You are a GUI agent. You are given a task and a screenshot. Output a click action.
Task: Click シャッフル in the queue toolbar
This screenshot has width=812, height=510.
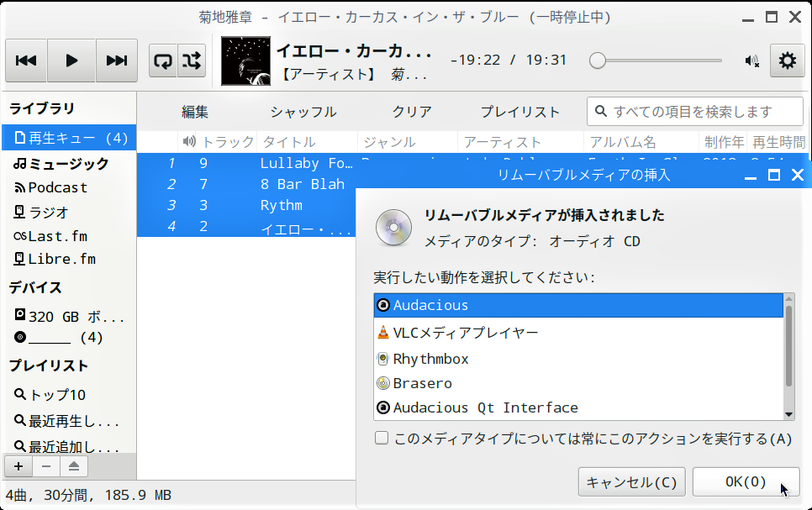(303, 112)
